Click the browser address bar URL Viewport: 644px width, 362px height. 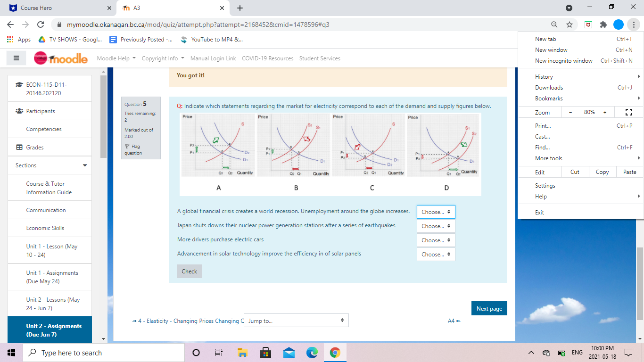(x=198, y=25)
